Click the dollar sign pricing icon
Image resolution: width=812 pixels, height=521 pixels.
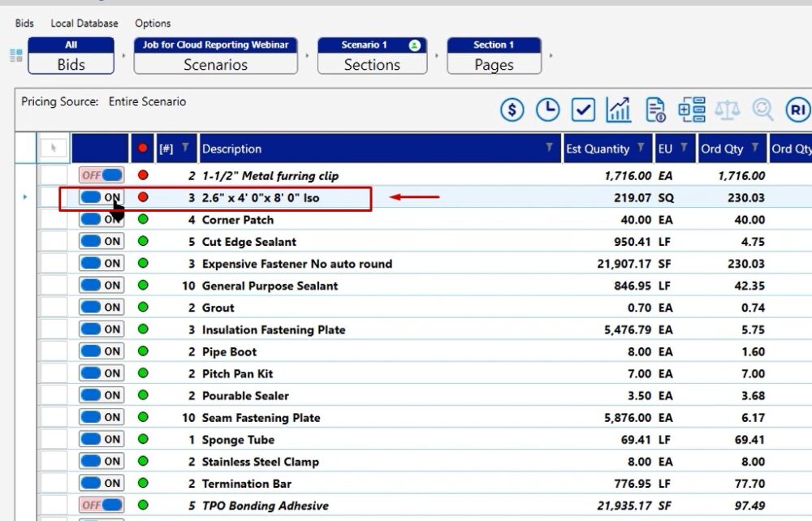512,110
